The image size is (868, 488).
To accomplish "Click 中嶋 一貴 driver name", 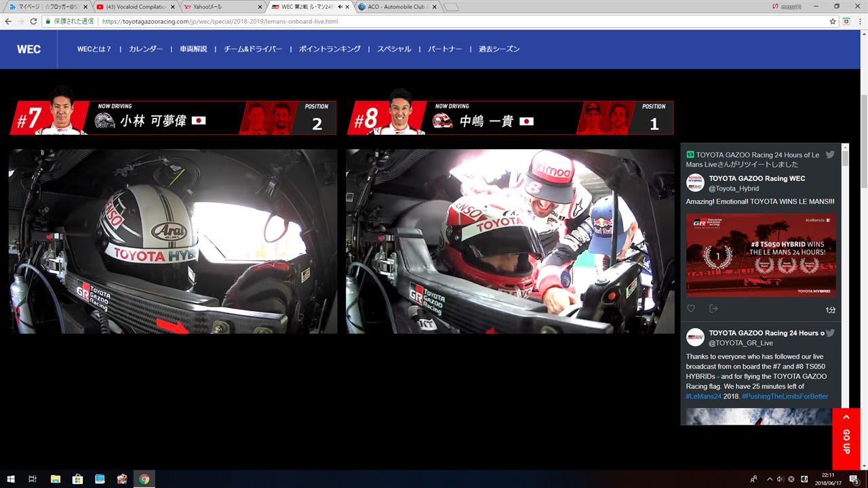I will coord(486,121).
